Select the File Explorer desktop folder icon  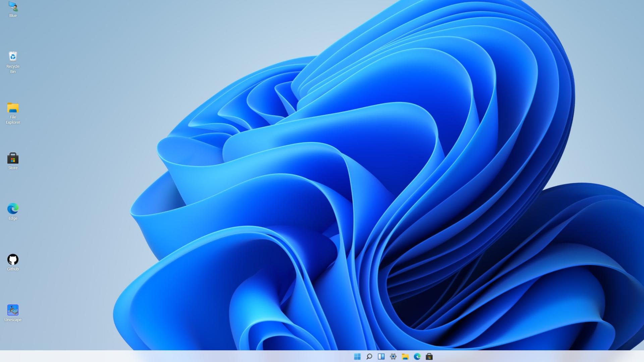pos(13,108)
